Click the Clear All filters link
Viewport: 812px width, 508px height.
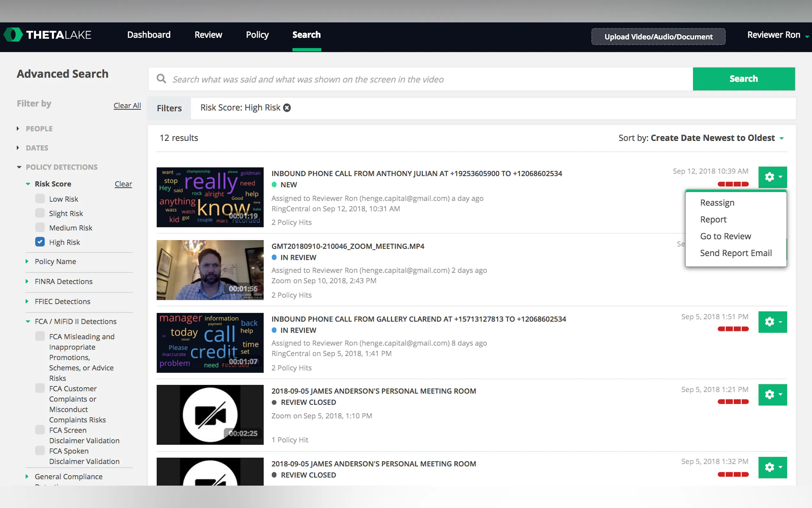pos(127,106)
